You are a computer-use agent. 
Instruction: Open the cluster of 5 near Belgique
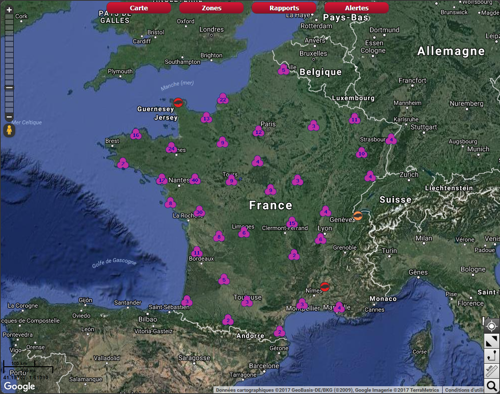tap(284, 69)
